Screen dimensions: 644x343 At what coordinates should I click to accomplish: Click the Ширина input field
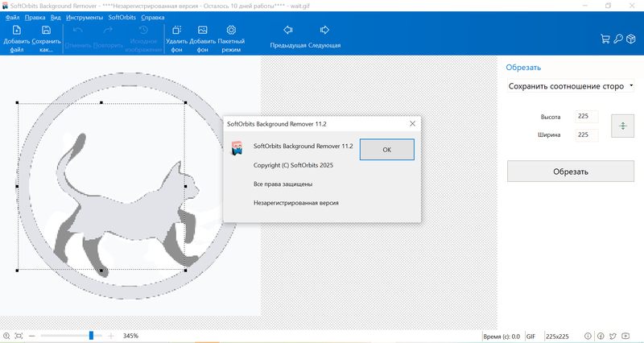pos(586,135)
